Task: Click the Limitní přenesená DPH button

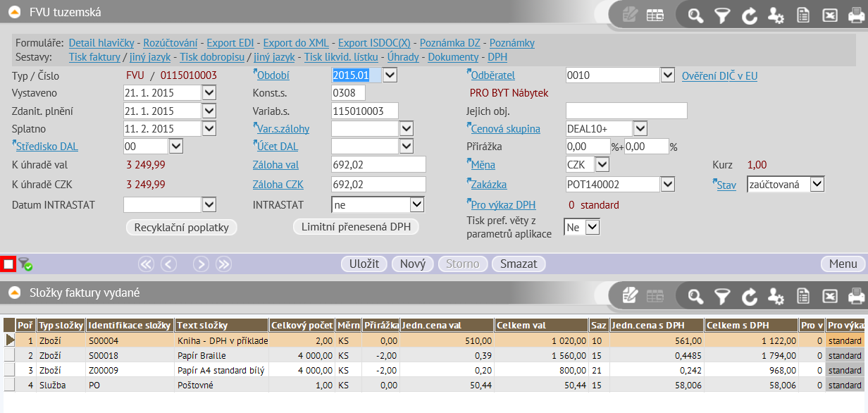Action: pyautogui.click(x=356, y=226)
